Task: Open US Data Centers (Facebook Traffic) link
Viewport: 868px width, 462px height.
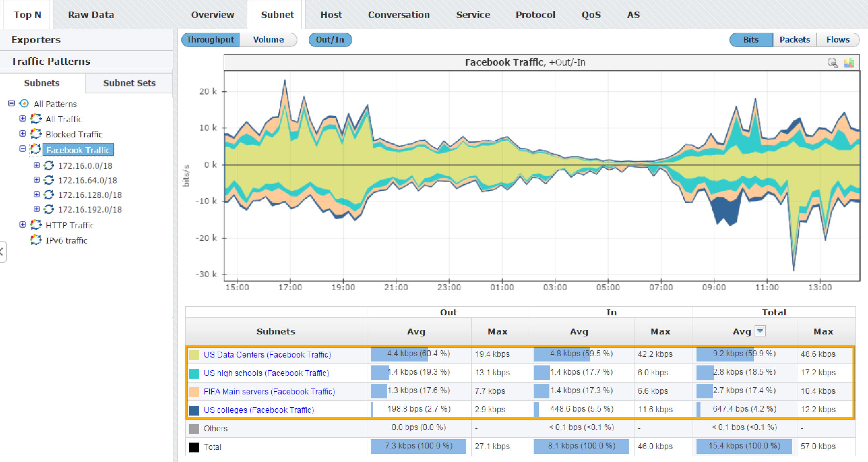Action: [267, 355]
